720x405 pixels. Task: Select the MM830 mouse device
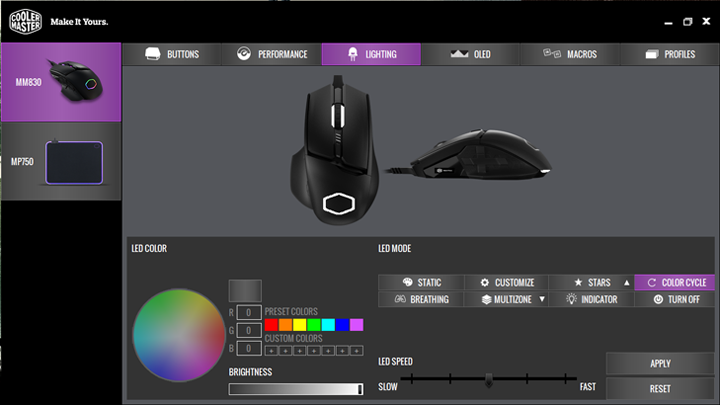[x=60, y=82]
